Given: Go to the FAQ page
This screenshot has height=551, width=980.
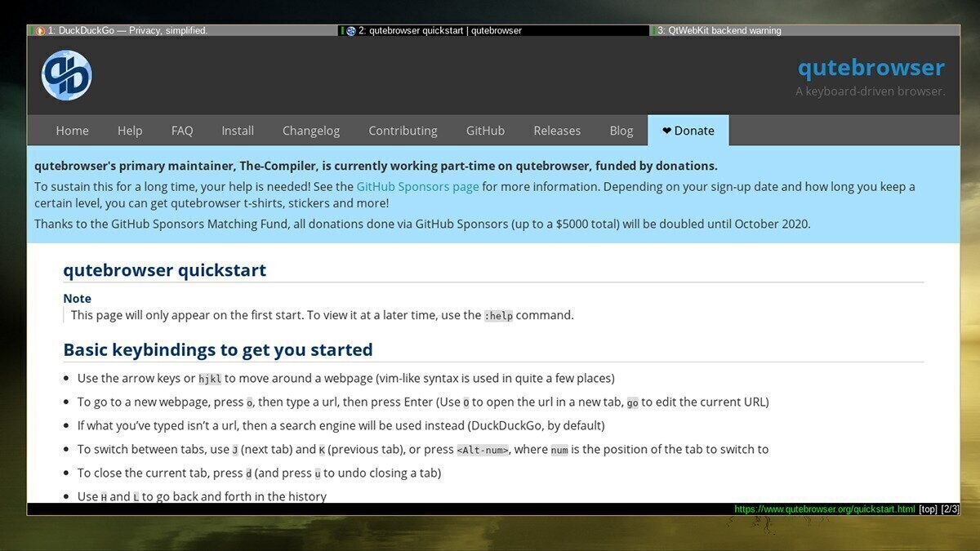Looking at the screenshot, I should point(181,130).
